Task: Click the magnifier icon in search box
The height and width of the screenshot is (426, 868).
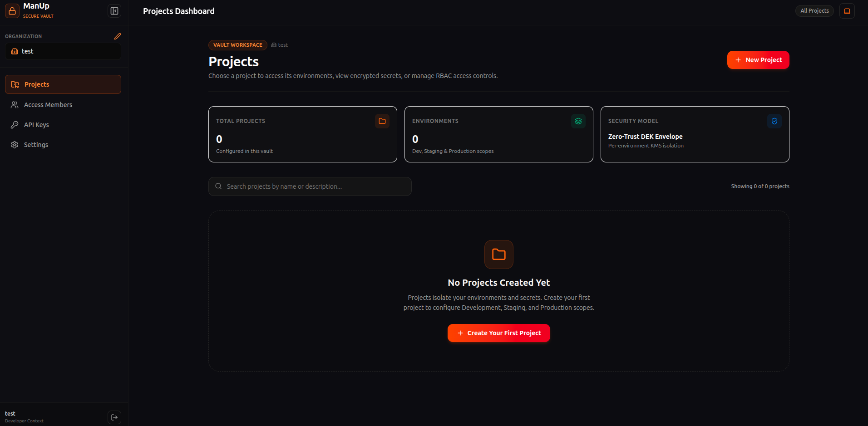Action: pos(218,186)
